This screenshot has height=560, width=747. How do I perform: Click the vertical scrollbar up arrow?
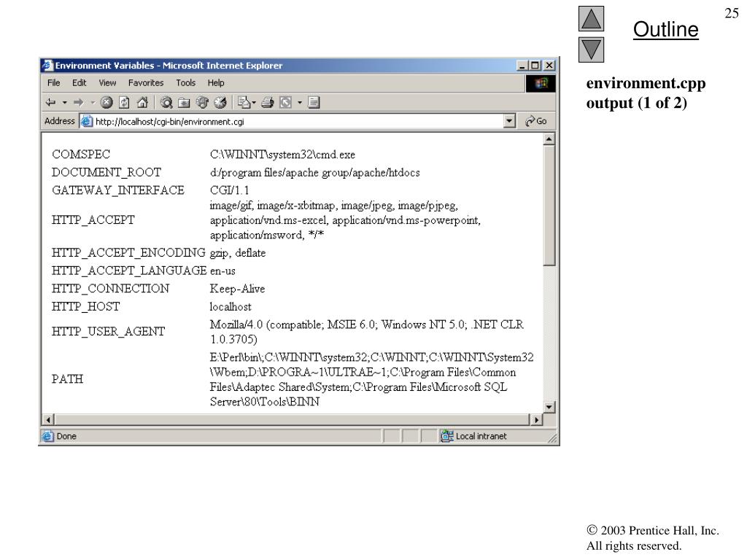tap(549, 139)
